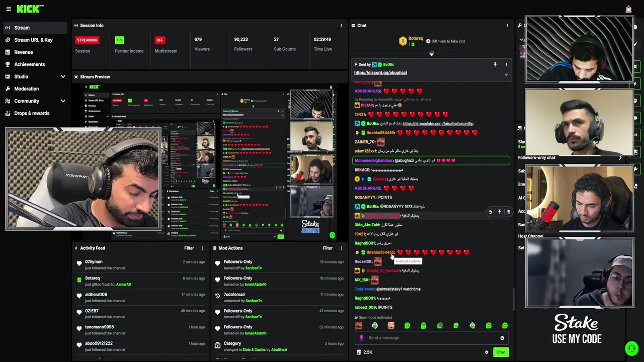Insert the surprised face photo emote
The height and width of the screenshot is (362, 644).
[391, 326]
